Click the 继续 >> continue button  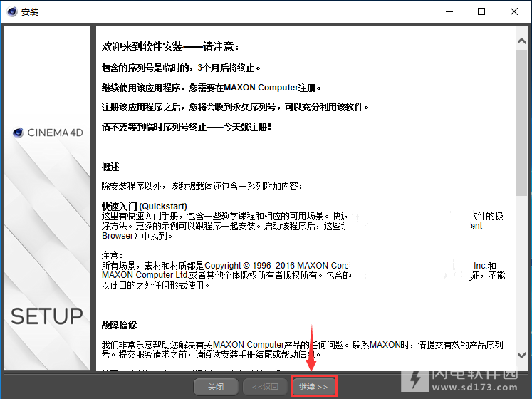click(x=313, y=387)
